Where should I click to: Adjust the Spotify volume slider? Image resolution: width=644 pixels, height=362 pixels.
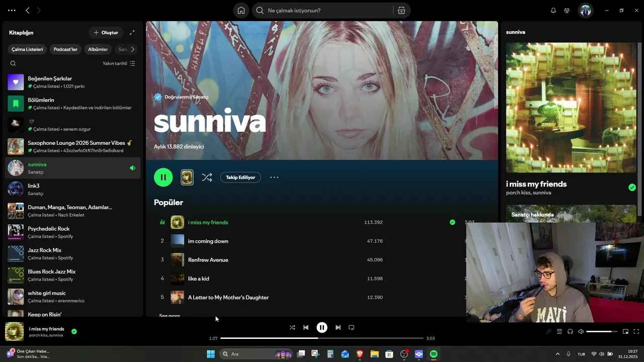tap(602, 331)
